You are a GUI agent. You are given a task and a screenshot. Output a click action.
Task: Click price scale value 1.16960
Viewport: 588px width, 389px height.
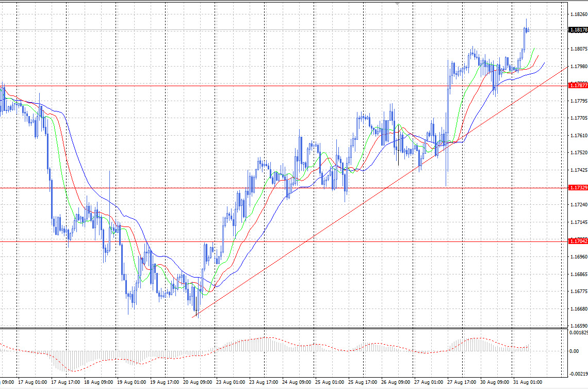click(x=579, y=257)
